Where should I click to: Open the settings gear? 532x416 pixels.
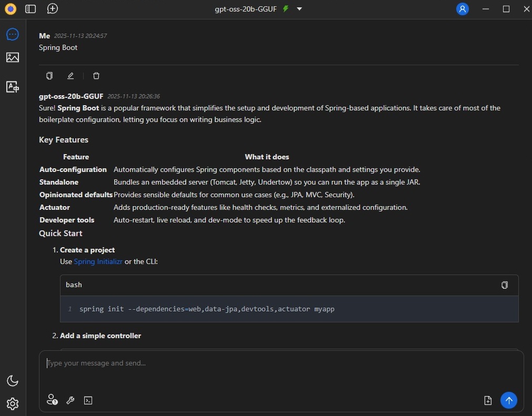coord(13,403)
